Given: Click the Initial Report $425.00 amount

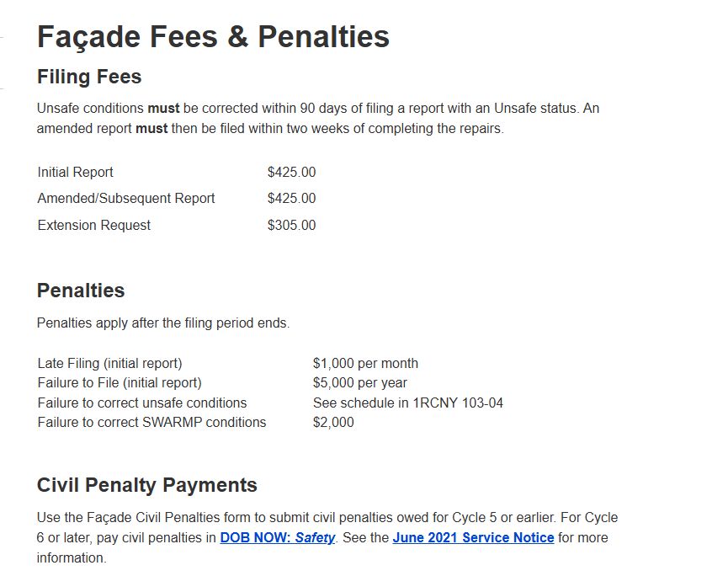Looking at the screenshot, I should pos(291,173).
